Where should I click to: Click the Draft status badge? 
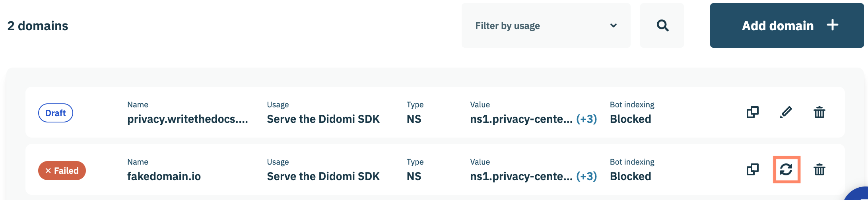[55, 113]
